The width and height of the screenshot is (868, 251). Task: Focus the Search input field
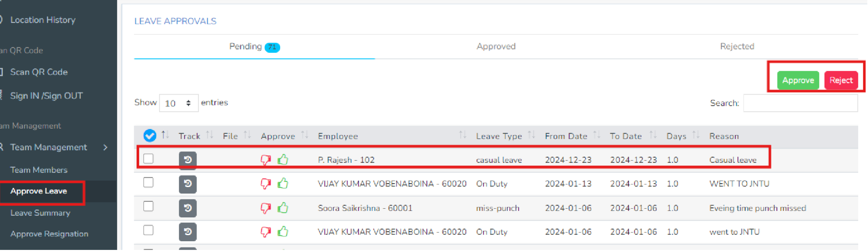click(801, 103)
